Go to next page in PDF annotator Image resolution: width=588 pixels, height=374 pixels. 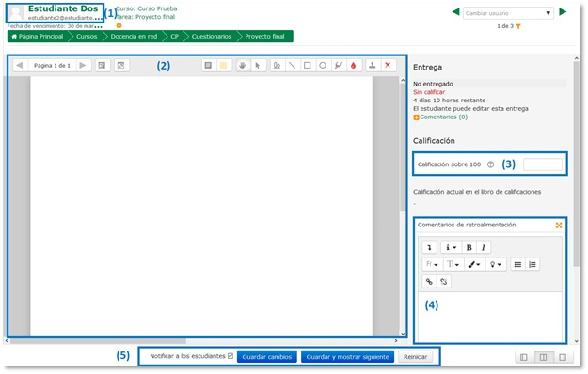click(x=83, y=66)
